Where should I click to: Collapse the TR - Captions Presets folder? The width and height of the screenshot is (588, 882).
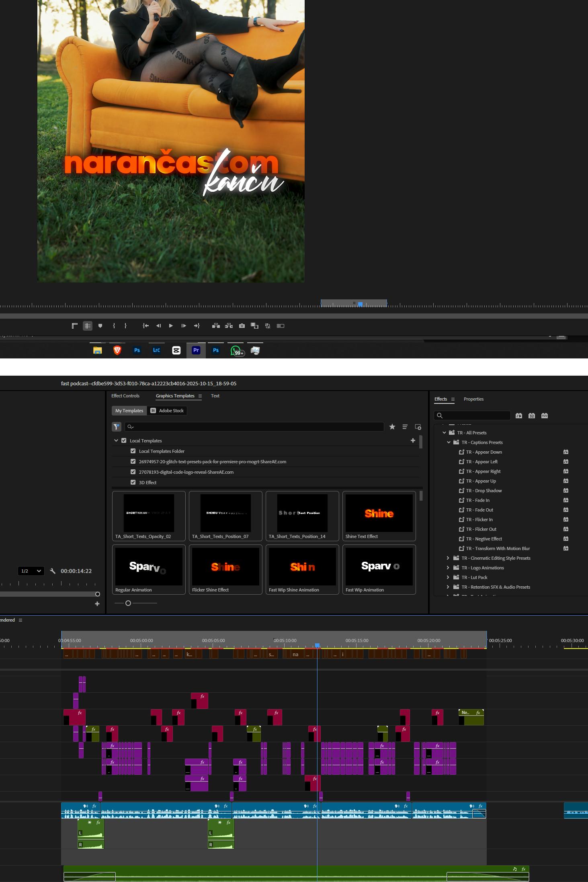click(x=449, y=442)
